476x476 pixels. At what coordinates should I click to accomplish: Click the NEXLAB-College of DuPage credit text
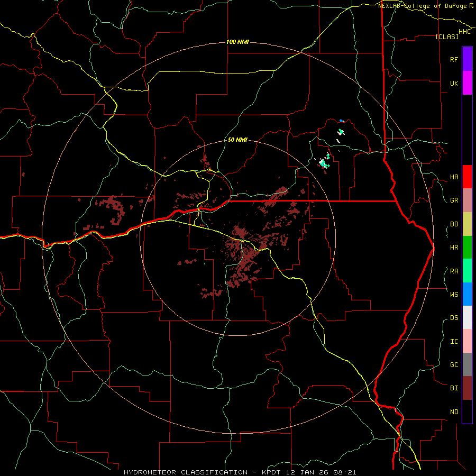tap(423, 6)
